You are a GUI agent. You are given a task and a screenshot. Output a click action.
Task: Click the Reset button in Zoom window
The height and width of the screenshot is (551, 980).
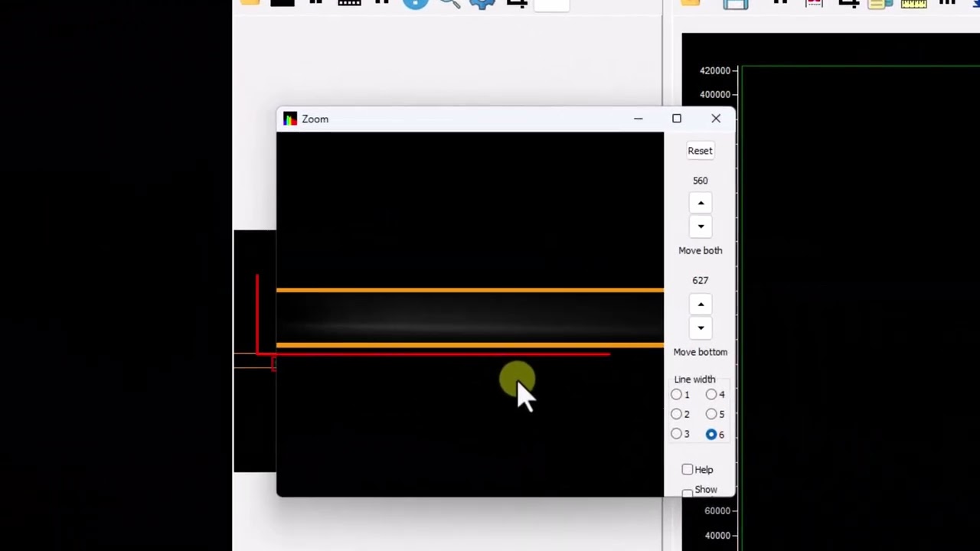point(700,151)
